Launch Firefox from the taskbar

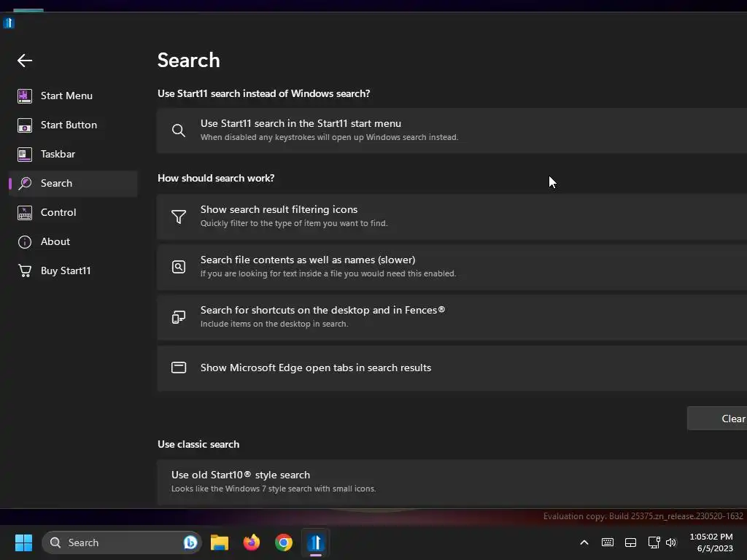click(252, 542)
